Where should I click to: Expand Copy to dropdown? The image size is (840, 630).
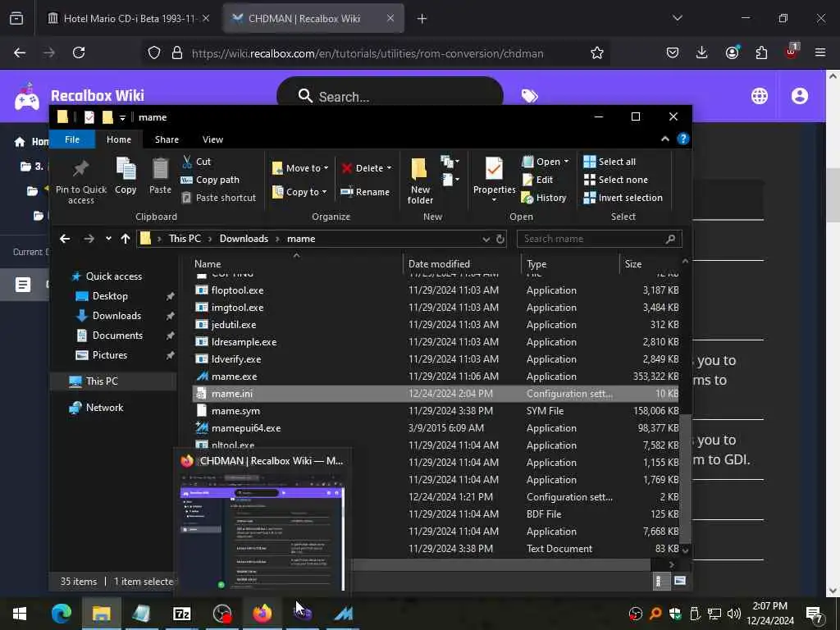[x=324, y=192]
